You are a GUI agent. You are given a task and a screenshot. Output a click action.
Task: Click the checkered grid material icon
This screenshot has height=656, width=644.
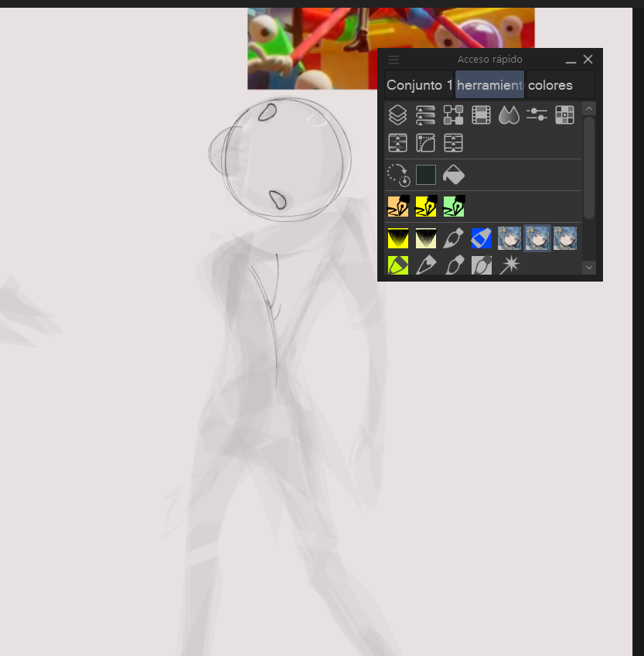click(x=564, y=115)
